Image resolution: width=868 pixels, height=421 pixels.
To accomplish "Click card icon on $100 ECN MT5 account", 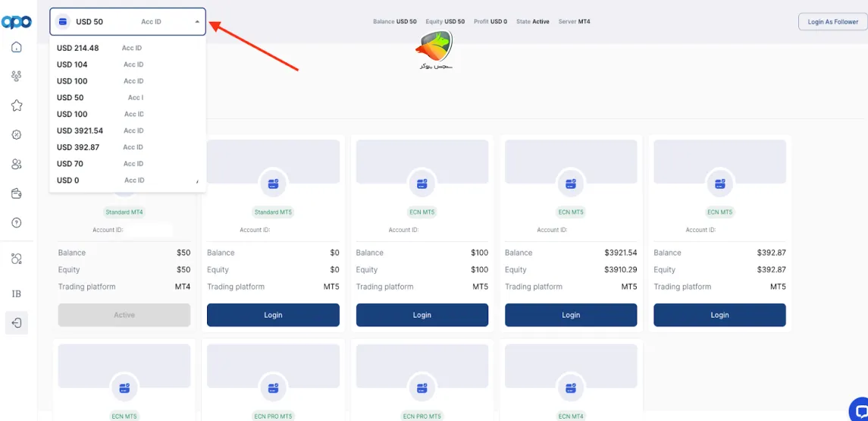I will click(x=422, y=183).
